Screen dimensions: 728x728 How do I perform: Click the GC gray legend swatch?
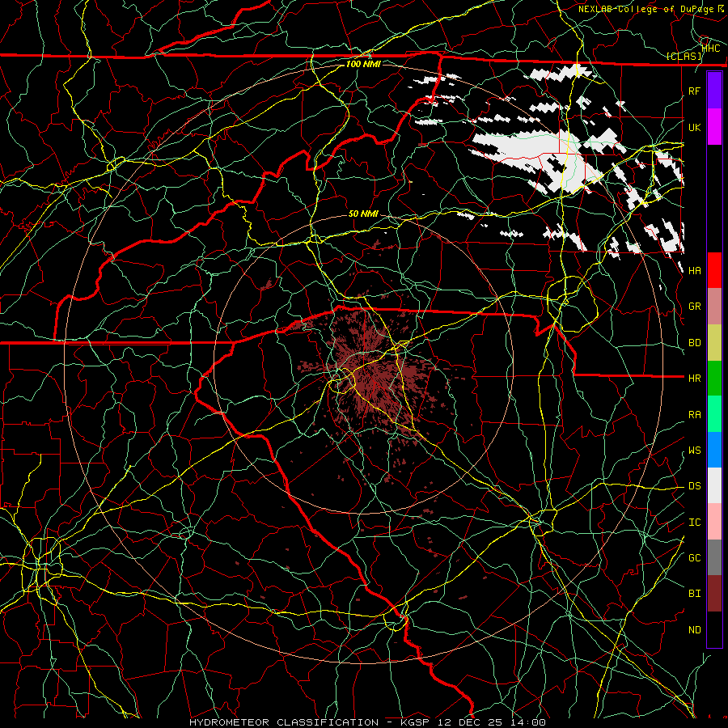[x=714, y=557]
